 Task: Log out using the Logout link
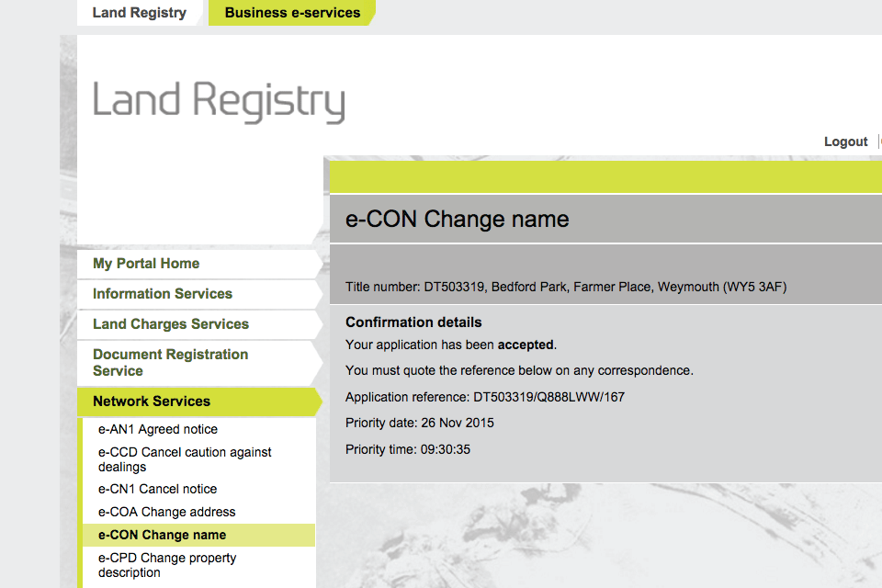pyautogui.click(x=845, y=141)
